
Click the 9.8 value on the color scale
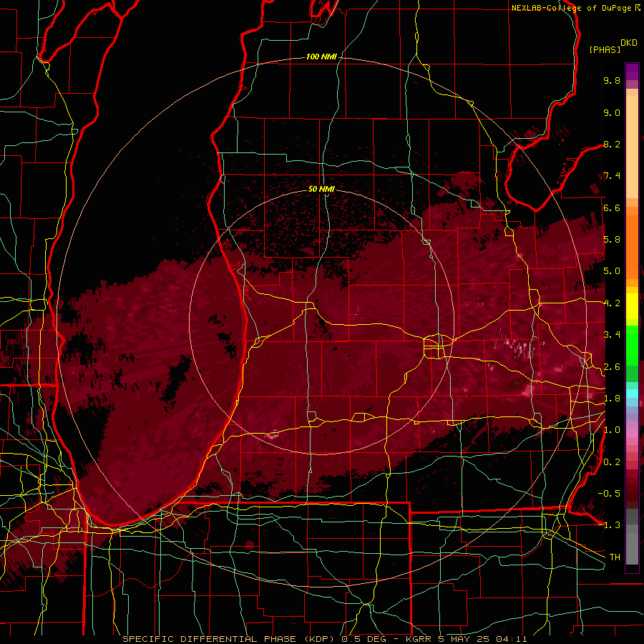tap(612, 80)
